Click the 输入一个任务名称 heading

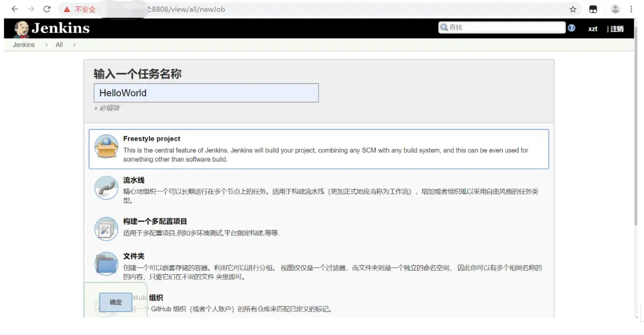137,74
